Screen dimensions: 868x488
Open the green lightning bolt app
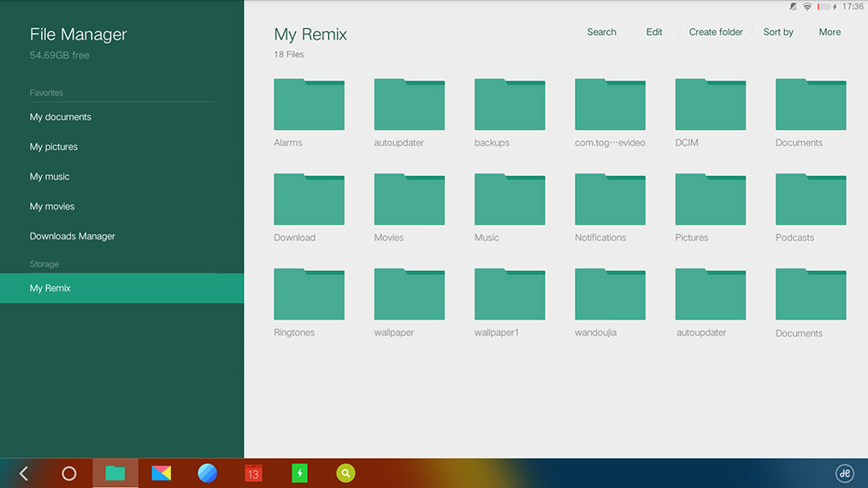click(x=299, y=473)
